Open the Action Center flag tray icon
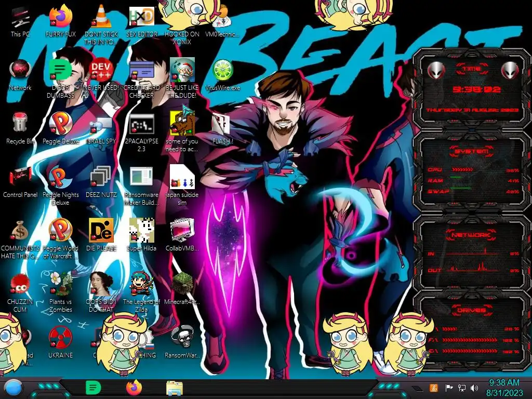Screen dimensions: 532x399 (449, 388)
